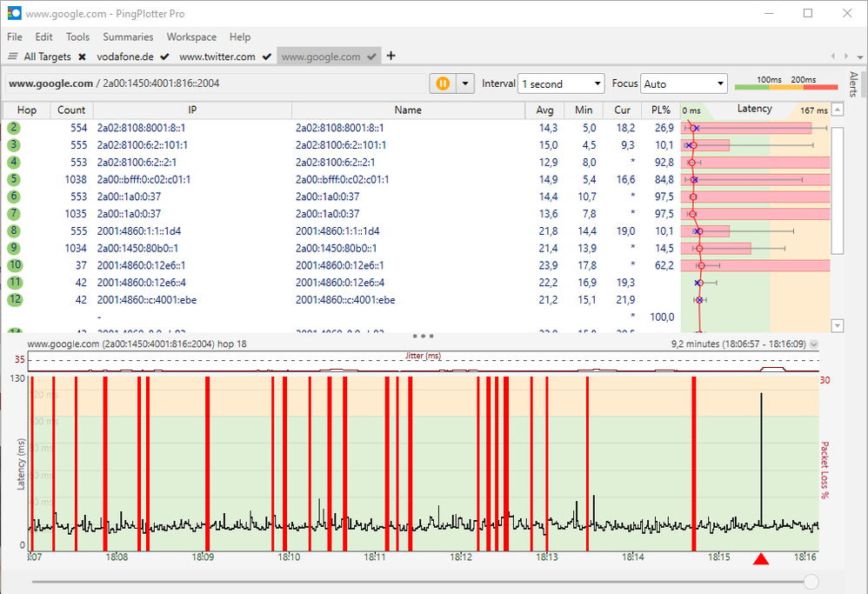Click the All Targets list icon
Screen dimensions: 868x594
pyautogui.click(x=13, y=57)
